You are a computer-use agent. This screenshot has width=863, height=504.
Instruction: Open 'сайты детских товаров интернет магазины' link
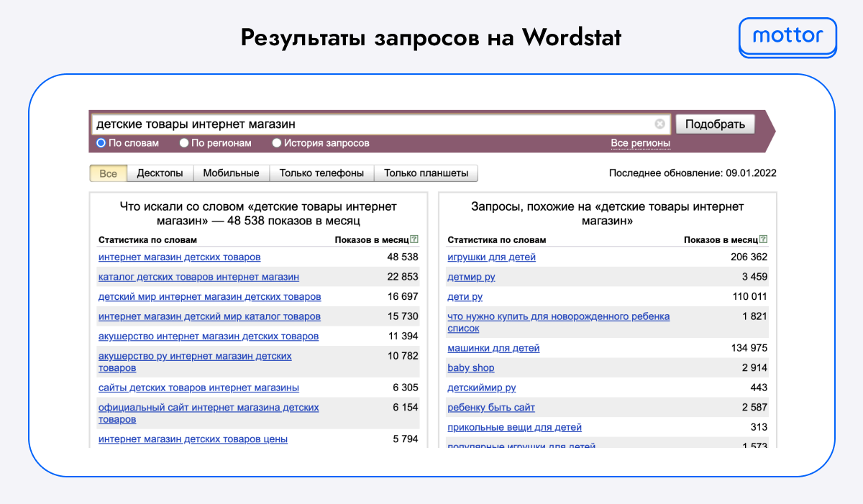pyautogui.click(x=198, y=388)
